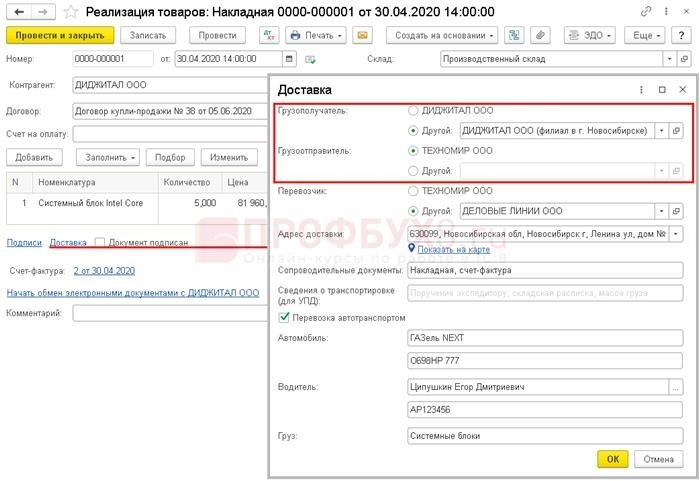Viewport: 700px width, 481px height.
Task: Open calendar picker next to document date
Action: click(289, 59)
